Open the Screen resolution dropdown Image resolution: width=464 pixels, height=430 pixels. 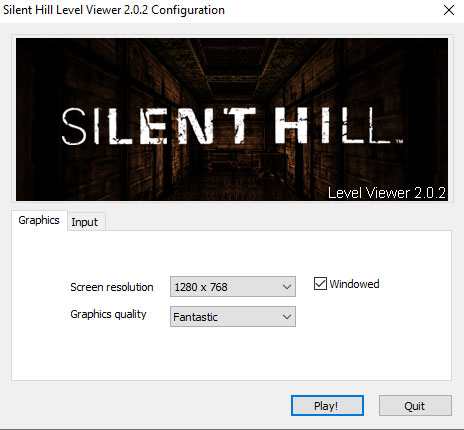tap(233, 287)
